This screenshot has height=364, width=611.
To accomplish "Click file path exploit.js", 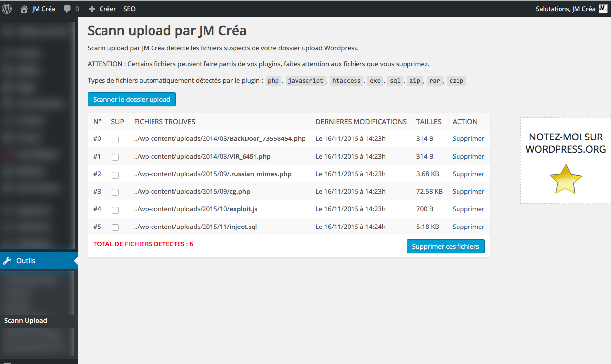I will 196,209.
